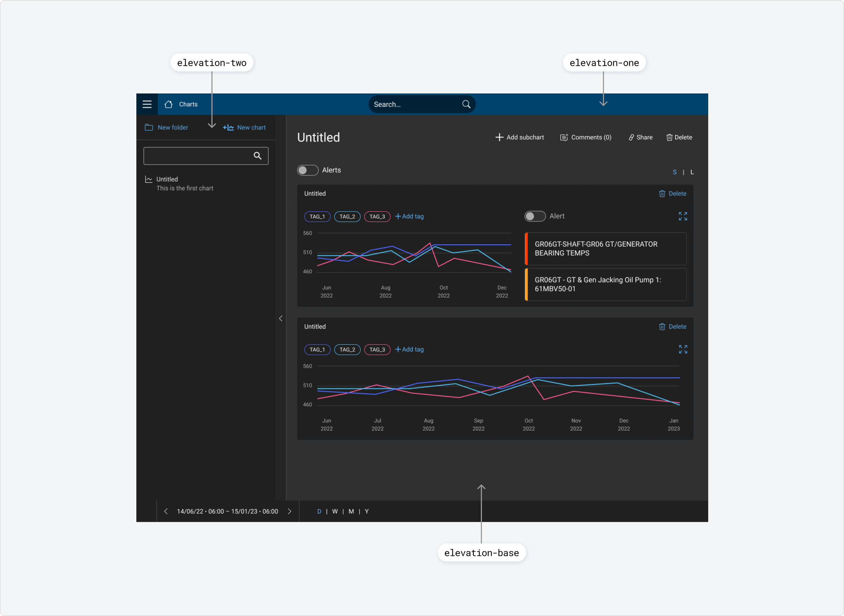Screen dimensions: 844x616
Task: Open the hamburger menu
Action: tap(147, 104)
